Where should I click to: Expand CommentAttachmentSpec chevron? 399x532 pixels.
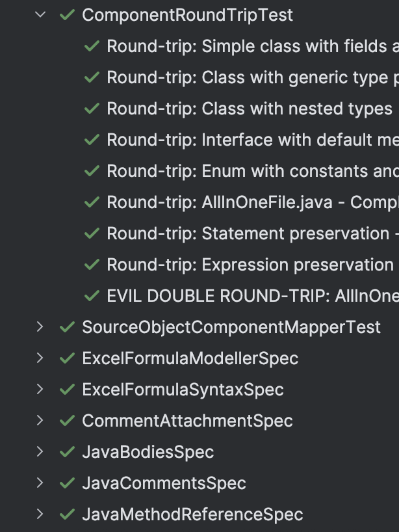[x=40, y=421]
